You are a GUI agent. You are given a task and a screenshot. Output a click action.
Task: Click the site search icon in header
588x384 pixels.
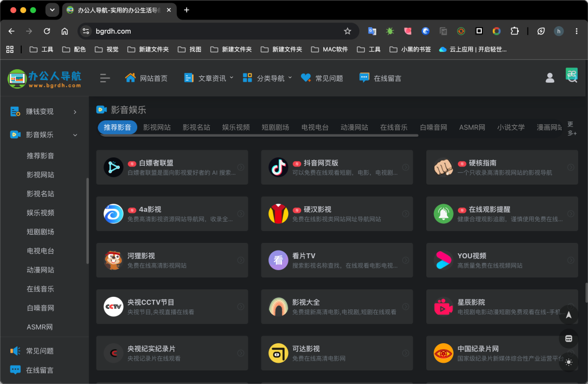(572, 78)
